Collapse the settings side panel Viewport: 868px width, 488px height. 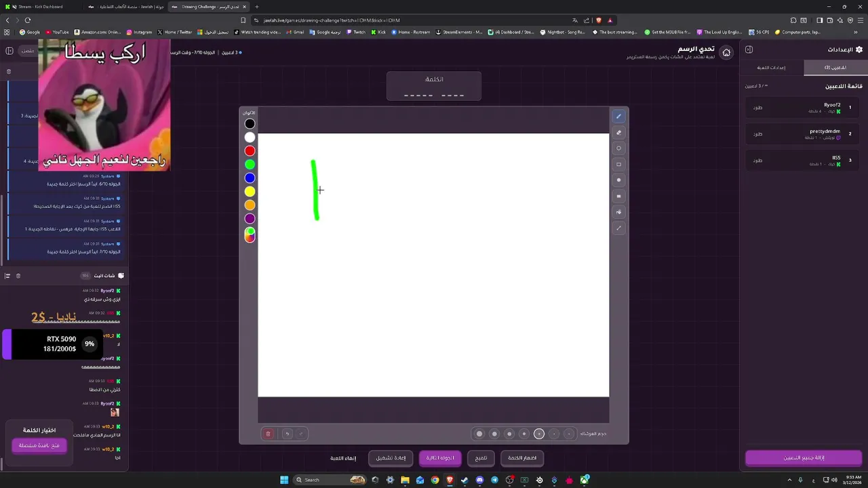[x=749, y=49]
